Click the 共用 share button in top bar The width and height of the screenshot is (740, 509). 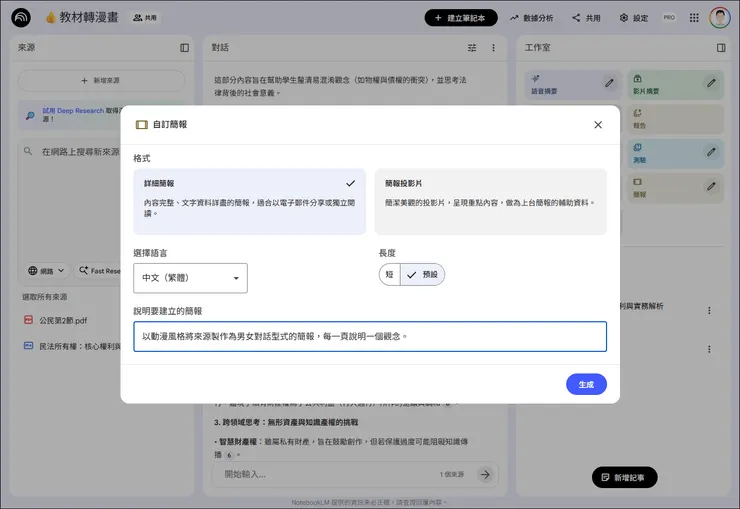click(586, 18)
